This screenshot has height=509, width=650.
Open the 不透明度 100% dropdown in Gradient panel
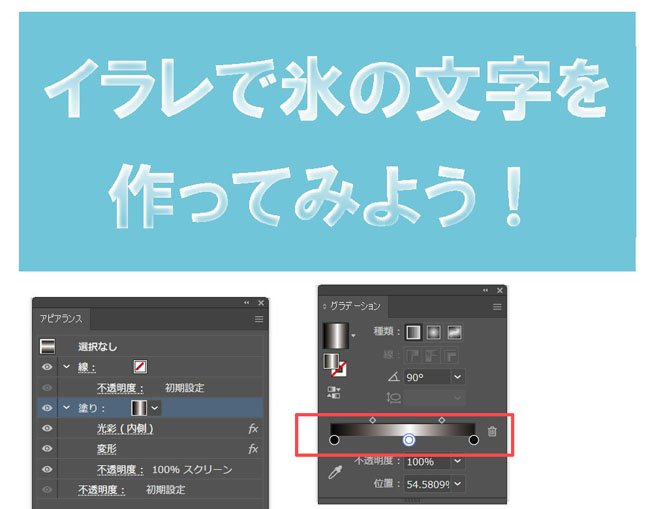[x=458, y=461]
